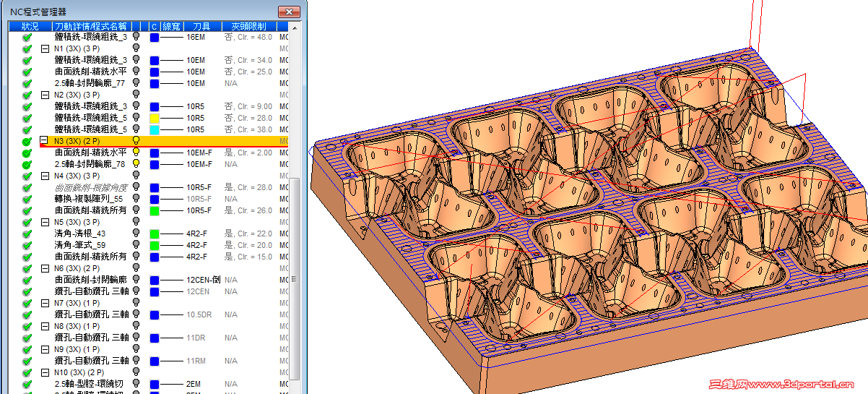Screen dimensions: 868x394
Task: Select the N9 (3X) (1 P) program
Action: coord(77,349)
